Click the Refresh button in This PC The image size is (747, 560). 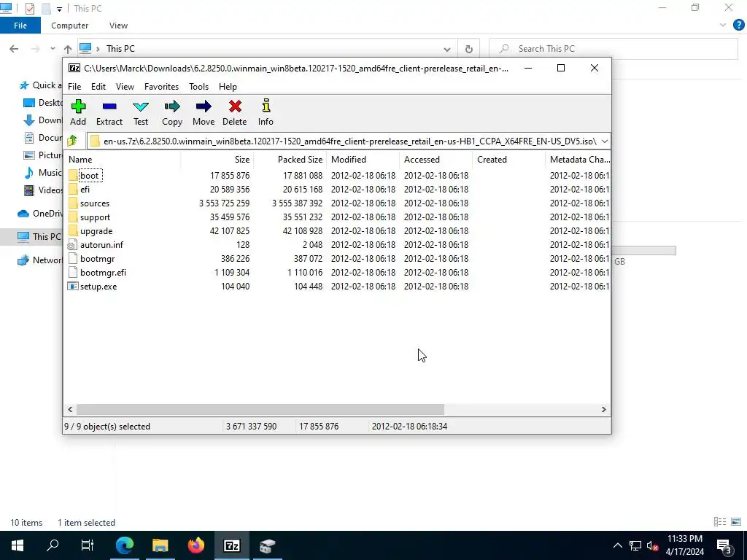(x=469, y=49)
